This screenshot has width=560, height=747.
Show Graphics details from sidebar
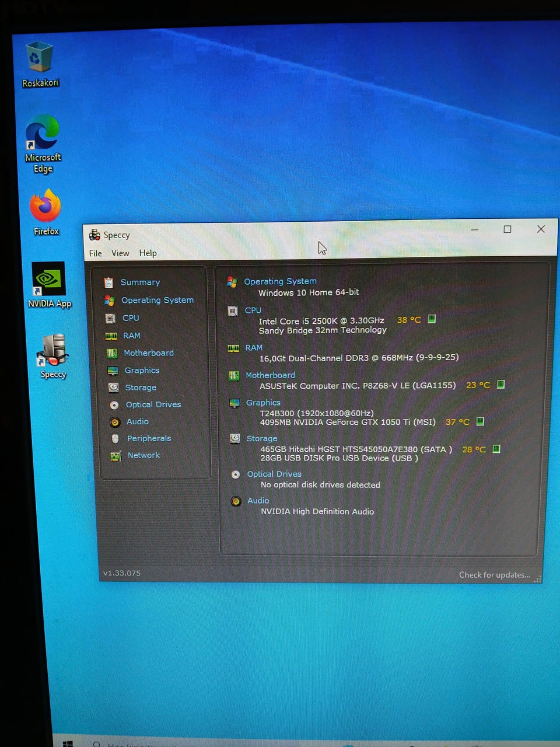142,370
